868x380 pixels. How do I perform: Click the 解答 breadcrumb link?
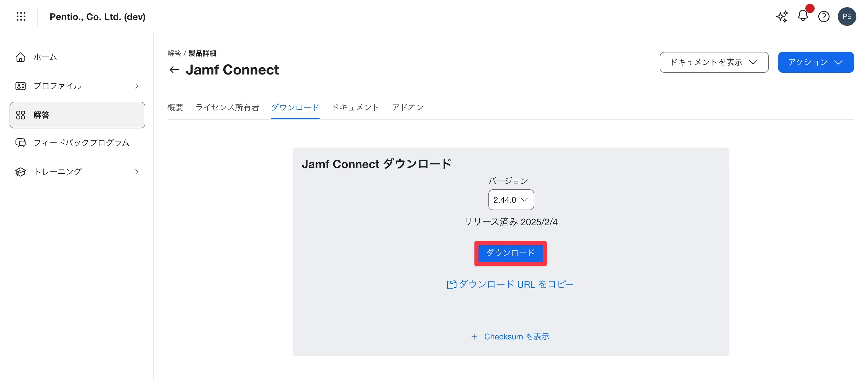pyautogui.click(x=174, y=53)
